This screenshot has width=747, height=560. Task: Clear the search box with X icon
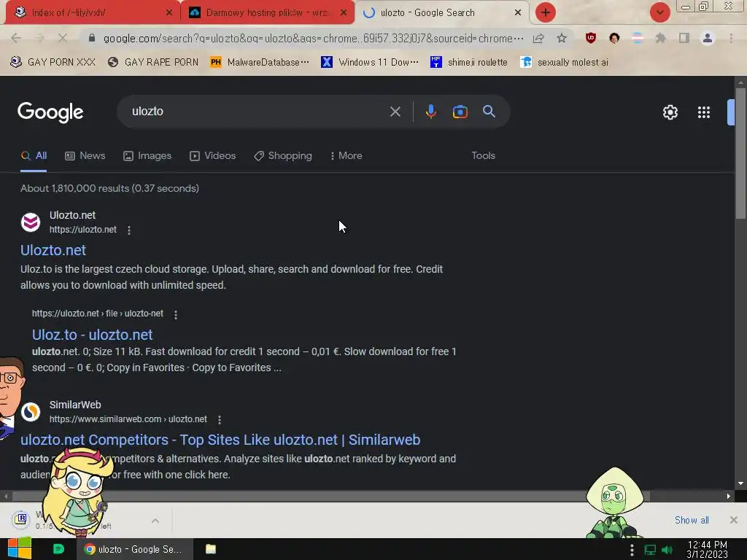[x=395, y=112]
